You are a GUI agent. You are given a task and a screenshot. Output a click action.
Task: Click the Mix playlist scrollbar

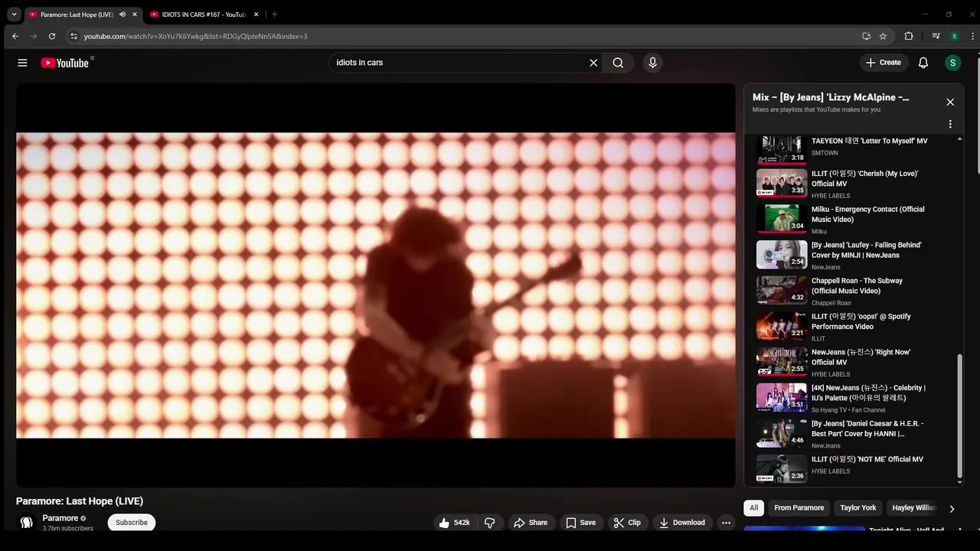pos(960,416)
